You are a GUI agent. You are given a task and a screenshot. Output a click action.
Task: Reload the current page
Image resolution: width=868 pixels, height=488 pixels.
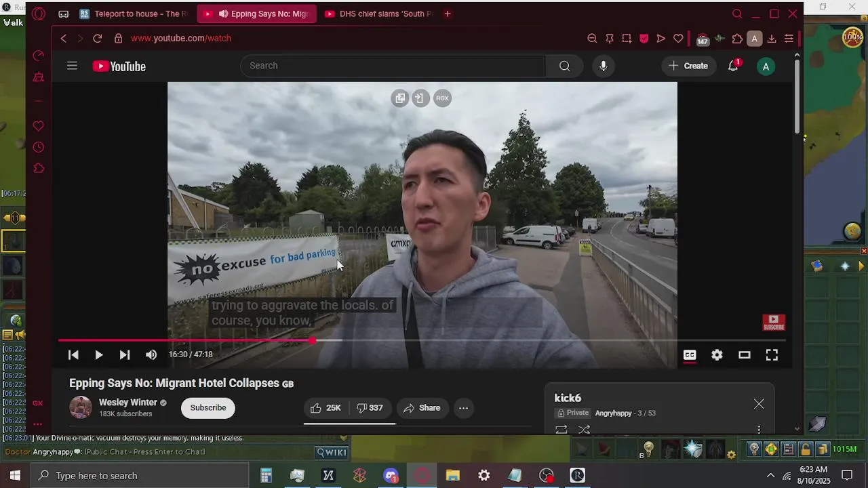[x=97, y=39]
